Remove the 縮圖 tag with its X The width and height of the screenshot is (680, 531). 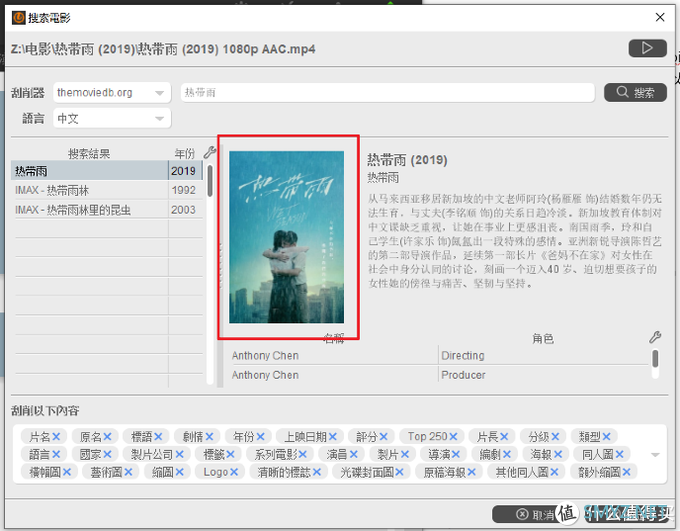tap(180, 472)
